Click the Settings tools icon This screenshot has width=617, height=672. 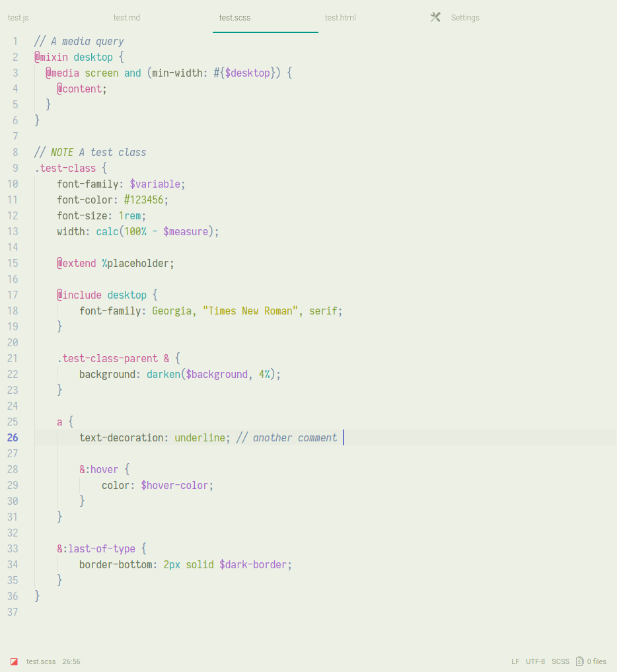point(435,17)
